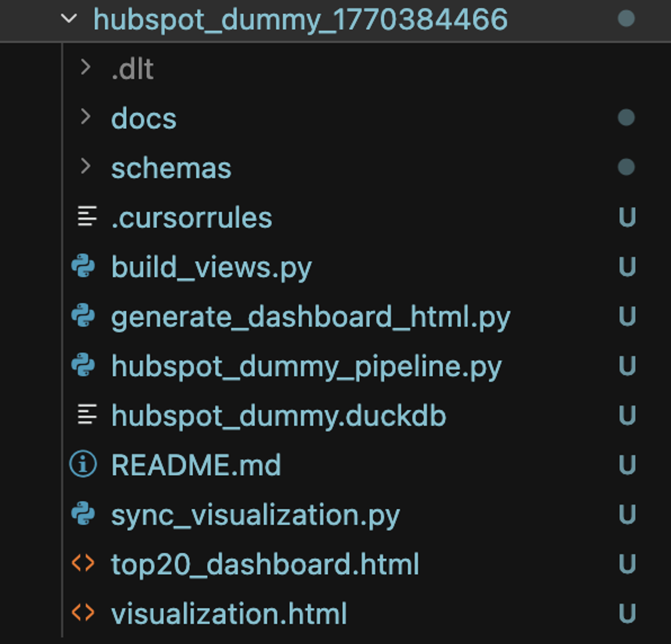Open README.md
The image size is (671, 644).
[x=196, y=465]
